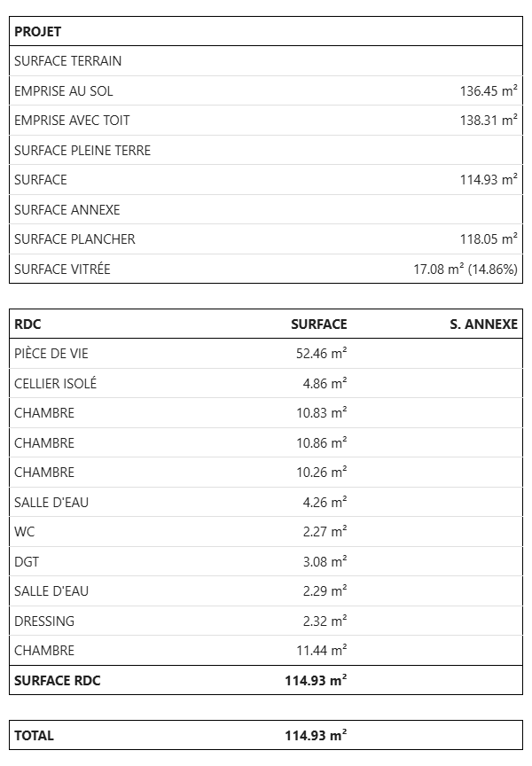
Task: Select the 136.45 m² value
Action: tap(488, 91)
